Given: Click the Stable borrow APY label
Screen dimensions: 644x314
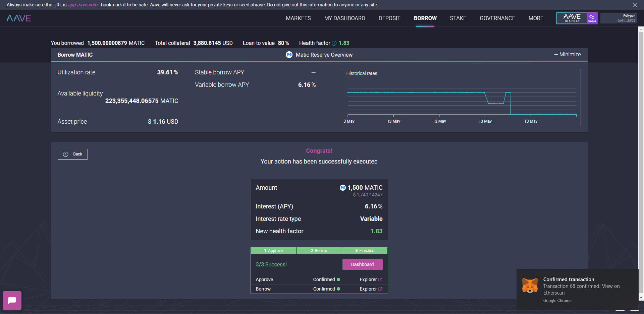Looking at the screenshot, I should coord(219,72).
